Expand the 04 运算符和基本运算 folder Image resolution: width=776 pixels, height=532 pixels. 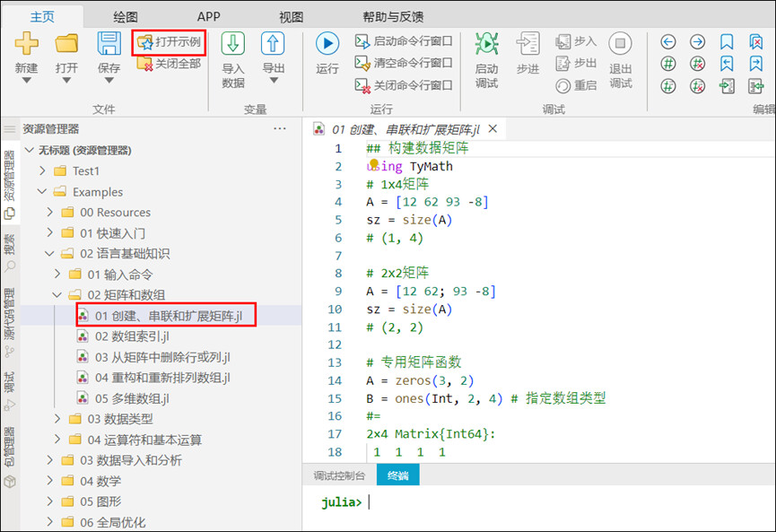(x=57, y=440)
